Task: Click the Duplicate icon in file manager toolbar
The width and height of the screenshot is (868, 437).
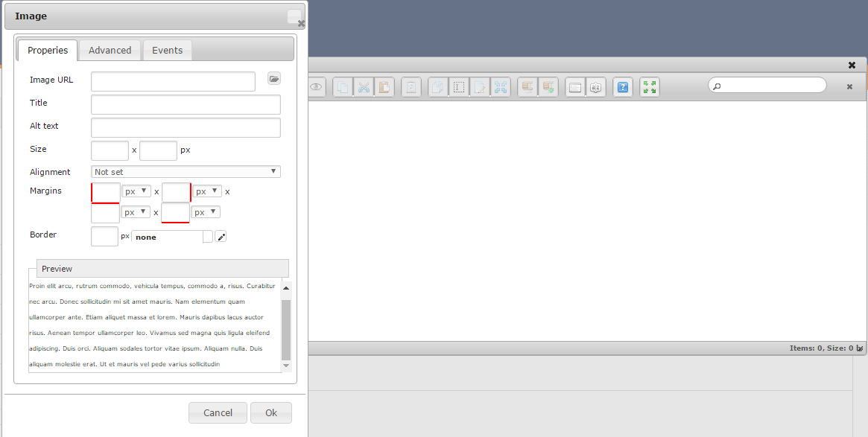Action: click(x=438, y=87)
